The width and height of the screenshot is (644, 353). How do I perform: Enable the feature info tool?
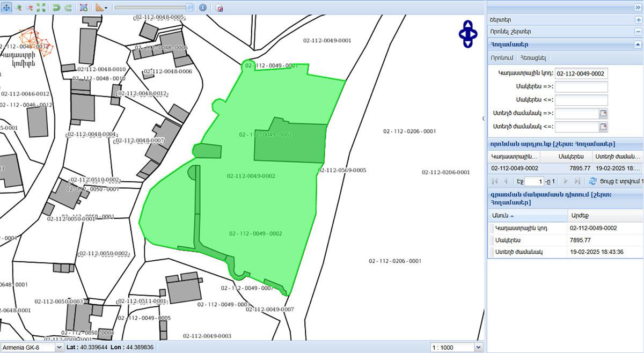(203, 8)
